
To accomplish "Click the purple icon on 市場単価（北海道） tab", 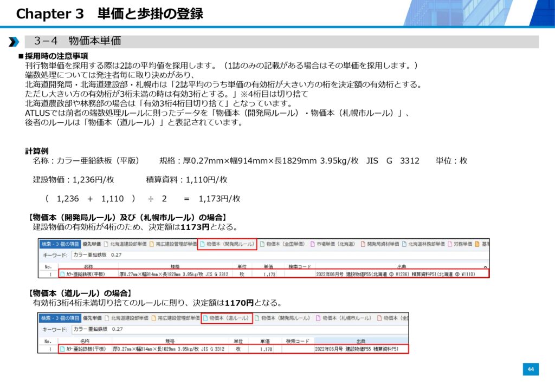I will pos(313,244).
